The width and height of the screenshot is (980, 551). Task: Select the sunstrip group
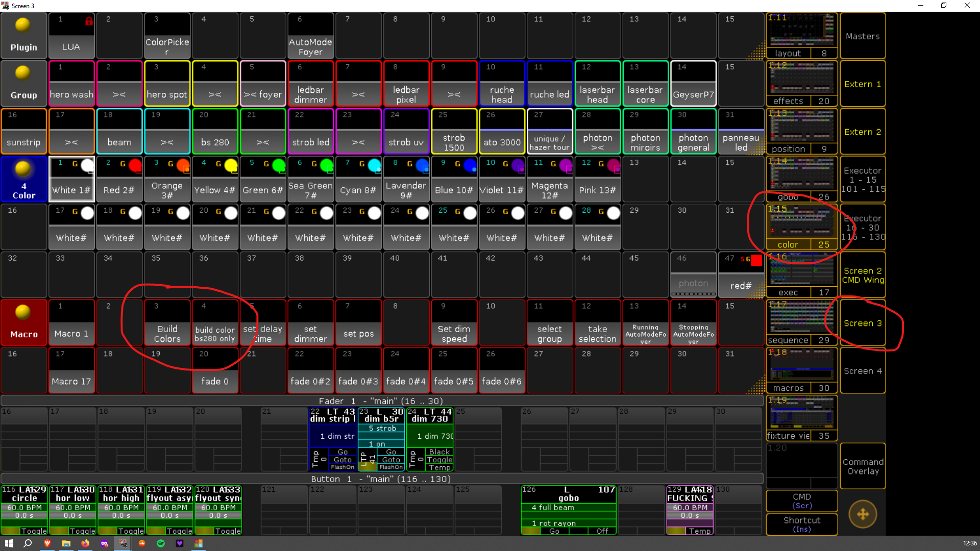point(23,132)
